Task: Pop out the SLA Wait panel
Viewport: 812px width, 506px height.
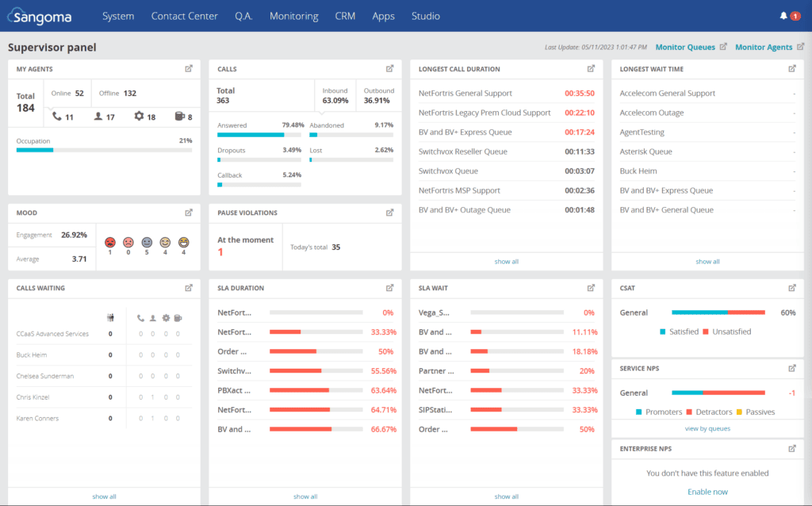Action: [x=591, y=288]
